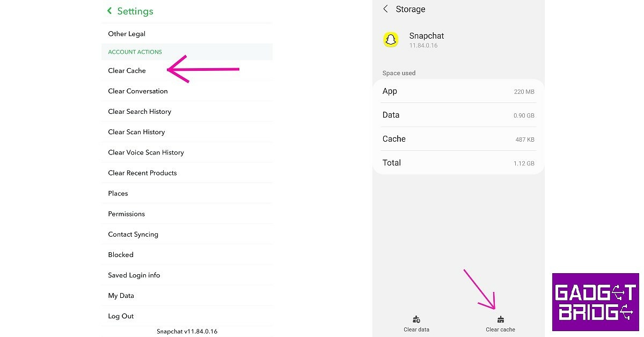Screen dimensions: 644x337
Task: Open Saved Login info
Action: pyautogui.click(x=134, y=275)
